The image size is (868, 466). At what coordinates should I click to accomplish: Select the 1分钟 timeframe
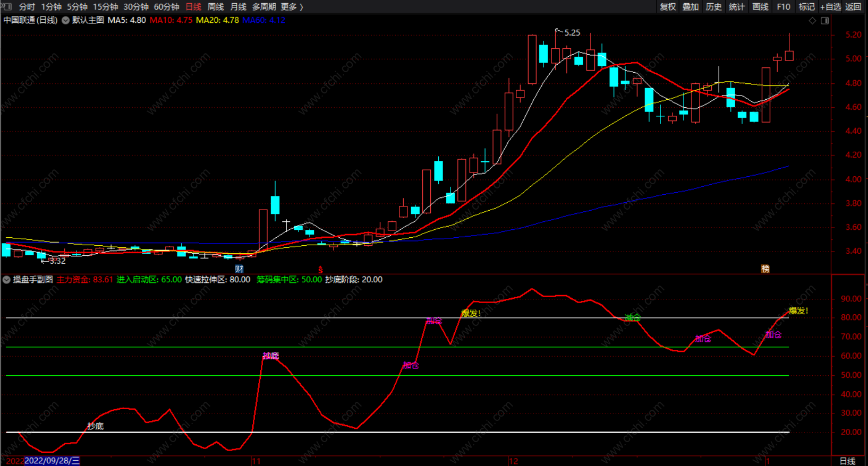[52, 7]
